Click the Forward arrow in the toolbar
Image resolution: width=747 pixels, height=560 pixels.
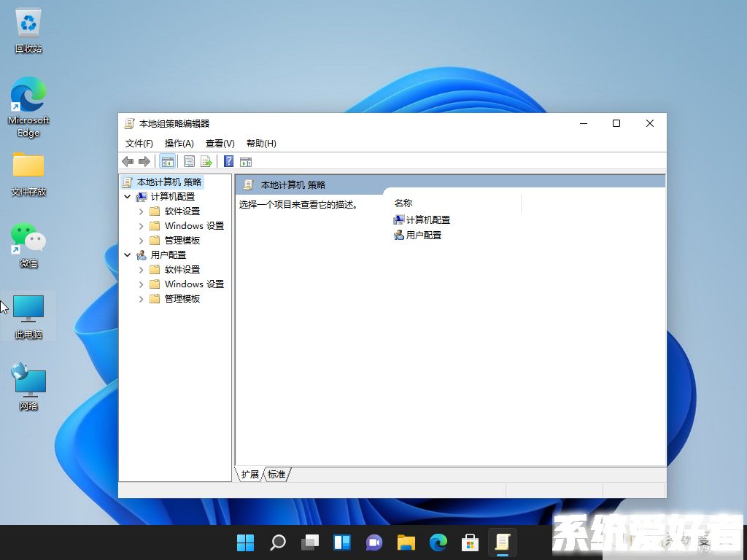pos(144,162)
